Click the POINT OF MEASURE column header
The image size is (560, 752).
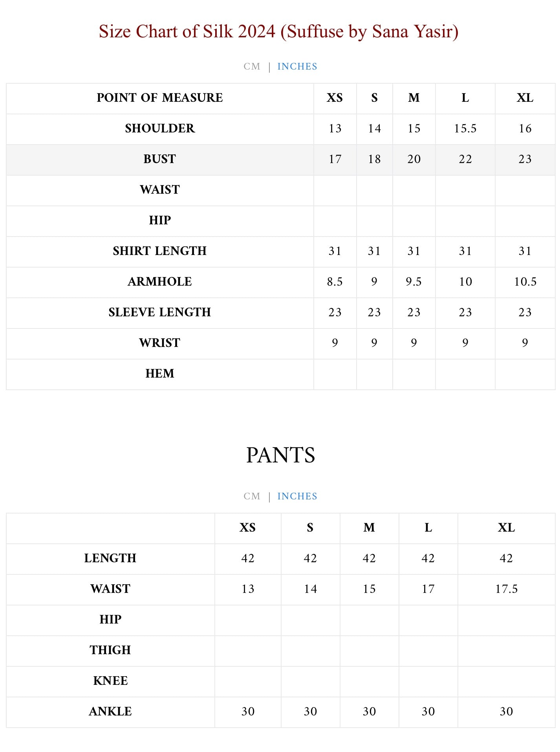160,98
